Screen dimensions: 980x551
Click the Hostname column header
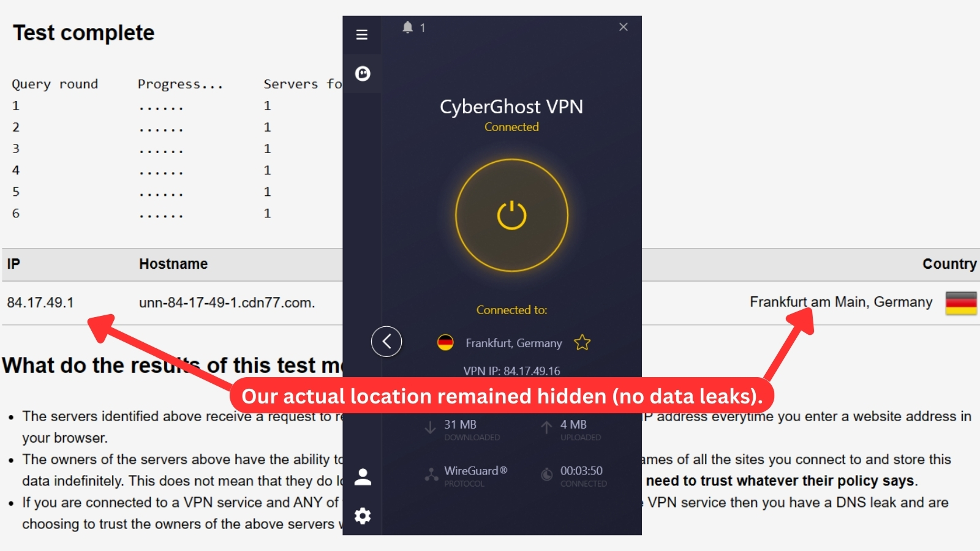pos(173,264)
